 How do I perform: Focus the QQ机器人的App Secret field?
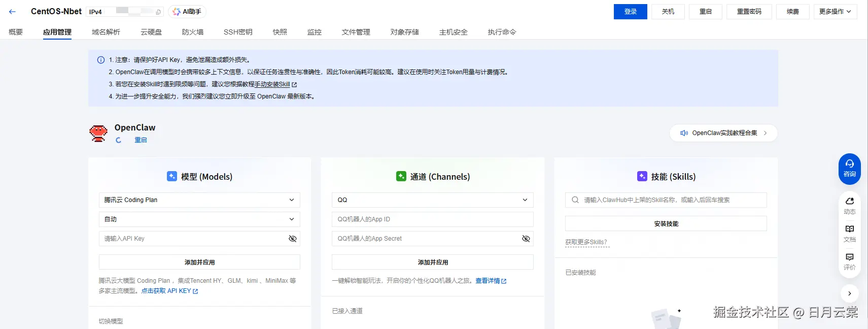pos(433,239)
